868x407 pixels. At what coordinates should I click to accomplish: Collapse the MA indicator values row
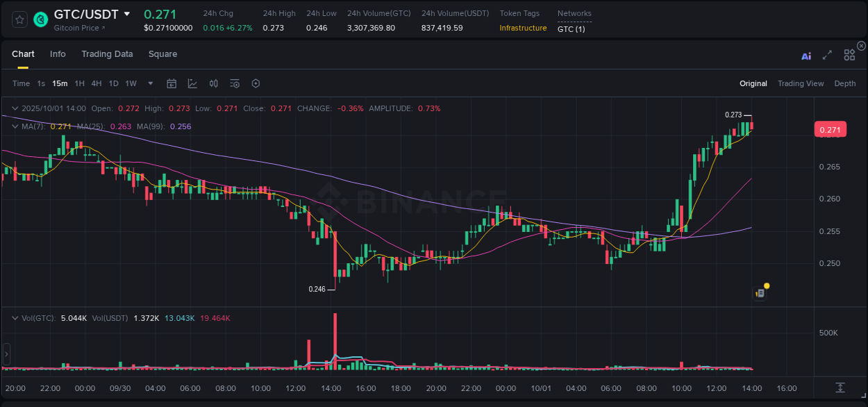click(14, 126)
